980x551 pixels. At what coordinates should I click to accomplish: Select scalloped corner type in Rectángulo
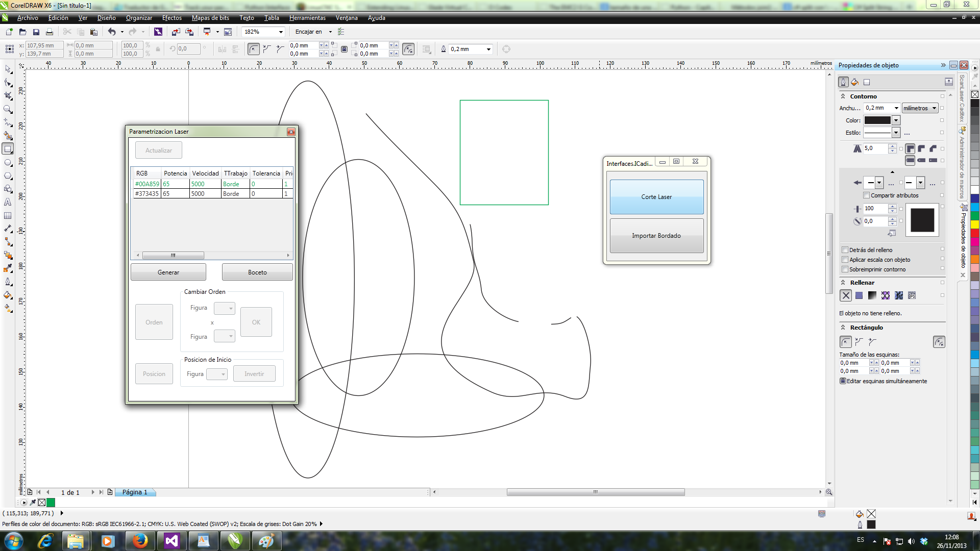point(859,342)
